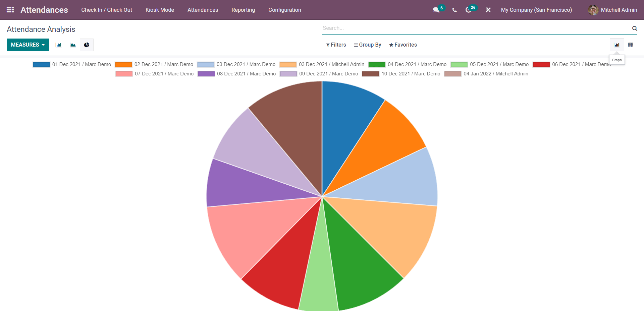Switch to Pivot table view

631,45
